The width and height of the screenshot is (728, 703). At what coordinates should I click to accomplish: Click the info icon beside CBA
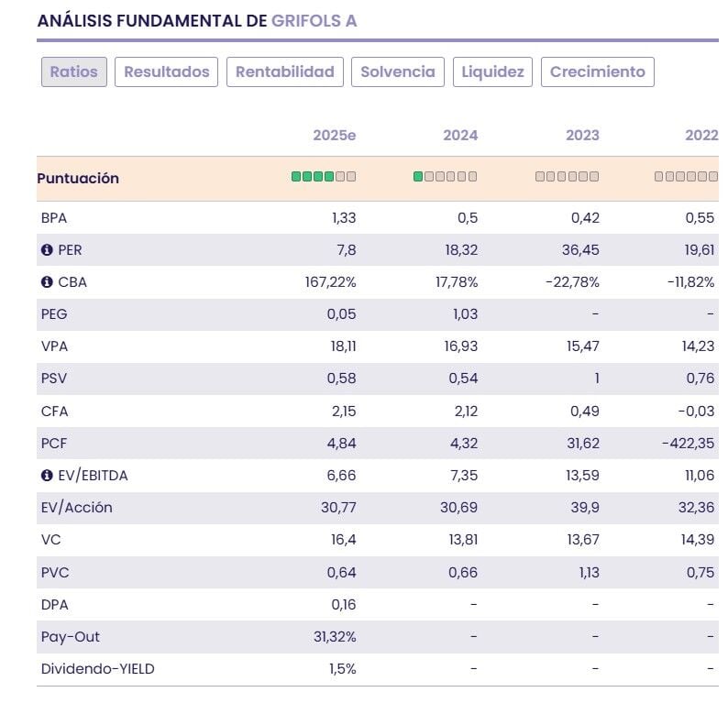coord(47,282)
